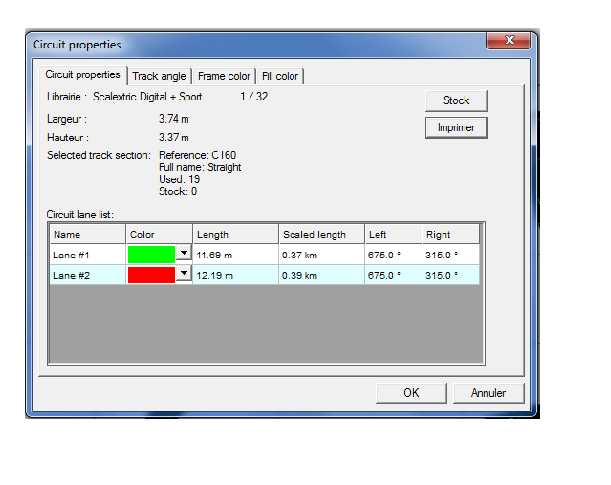Viewport: 611px width, 485px height.
Task: Click the Stock button
Action: point(456,100)
